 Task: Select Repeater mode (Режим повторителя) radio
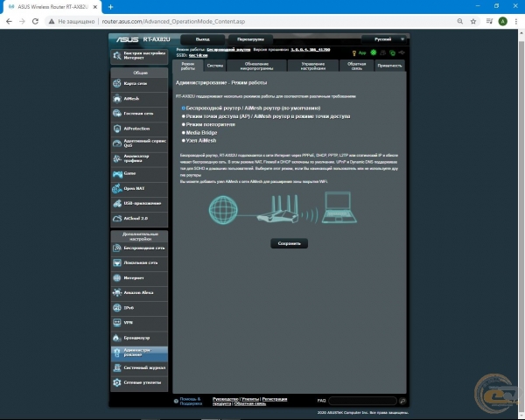click(184, 124)
